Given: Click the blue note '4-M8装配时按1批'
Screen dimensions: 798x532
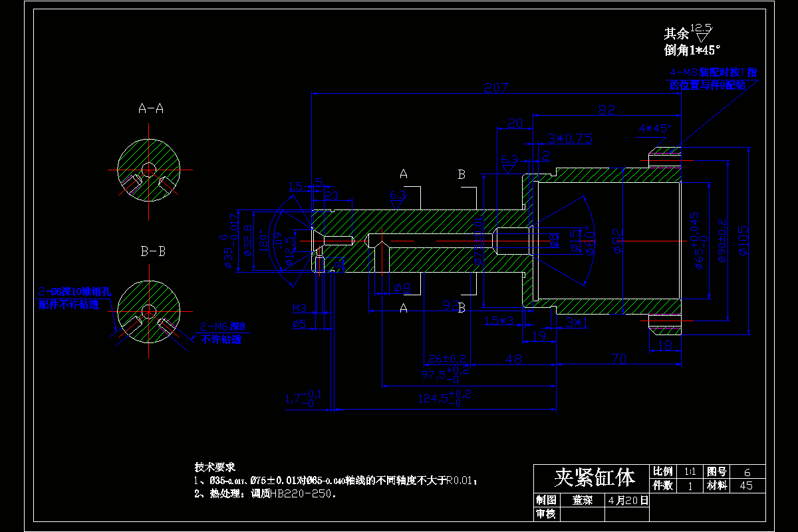Looking at the screenshot, I should click(714, 72).
